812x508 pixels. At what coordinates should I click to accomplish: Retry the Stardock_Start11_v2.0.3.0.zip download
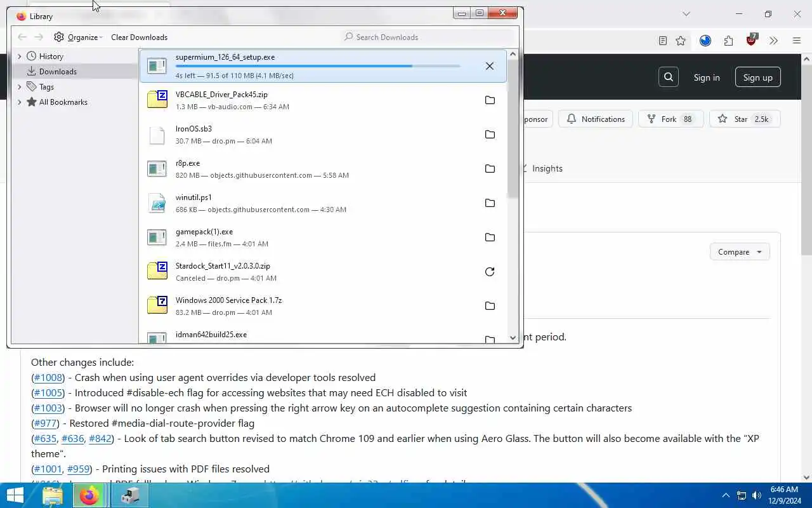(x=490, y=272)
